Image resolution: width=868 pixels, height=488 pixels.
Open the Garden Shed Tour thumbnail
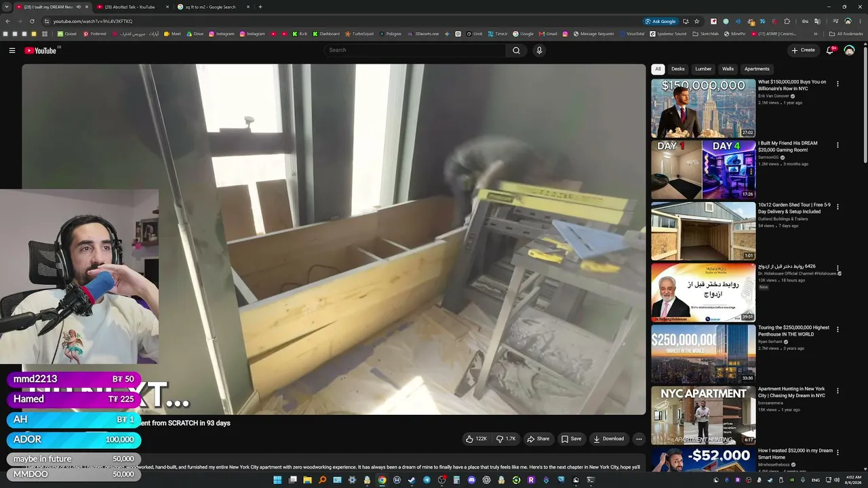click(703, 231)
